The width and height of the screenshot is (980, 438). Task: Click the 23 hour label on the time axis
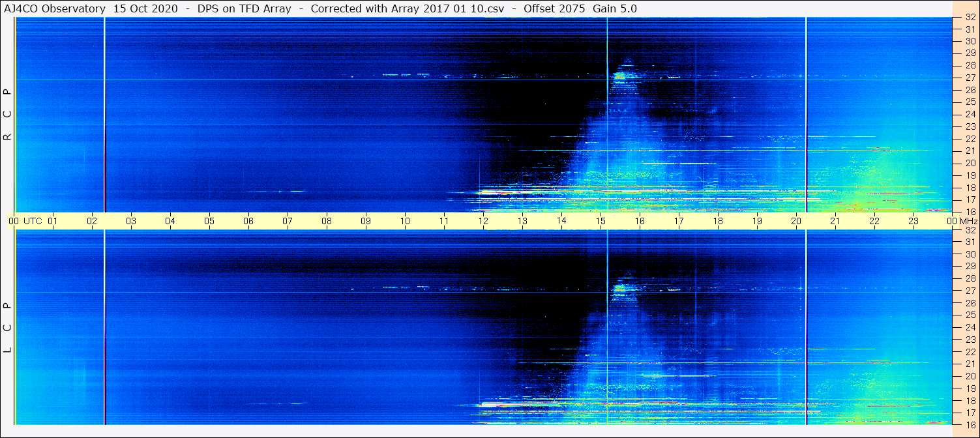[x=913, y=221]
